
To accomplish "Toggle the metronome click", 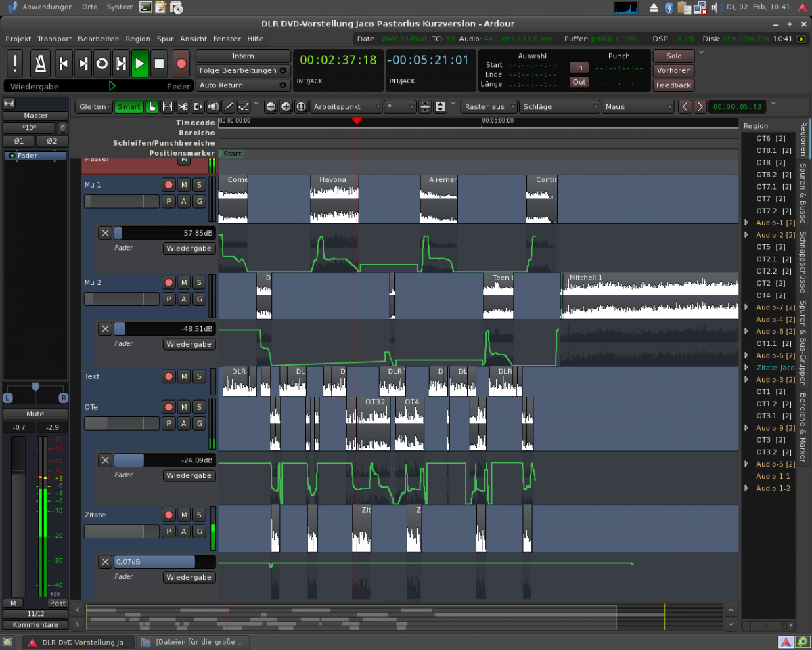I will (41, 64).
